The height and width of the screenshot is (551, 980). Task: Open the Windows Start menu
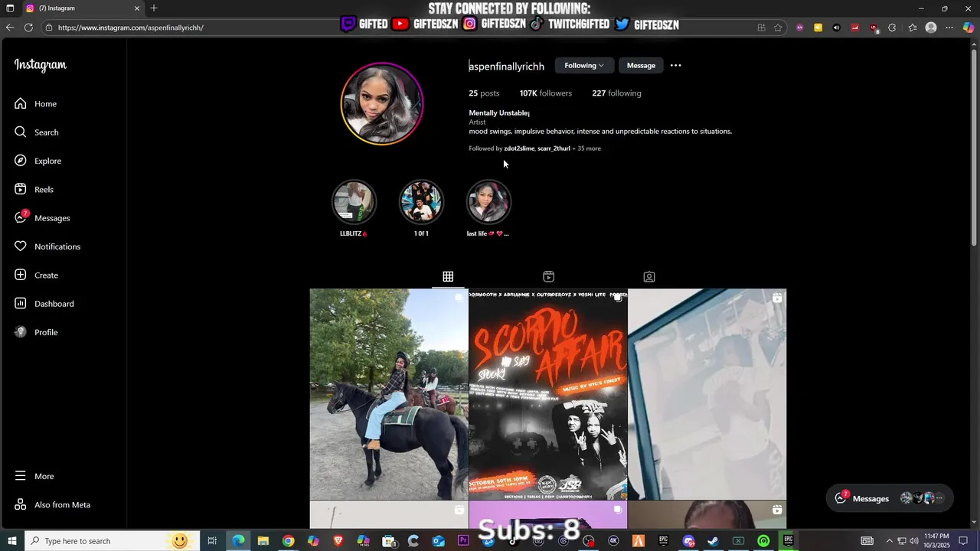tap(11, 541)
